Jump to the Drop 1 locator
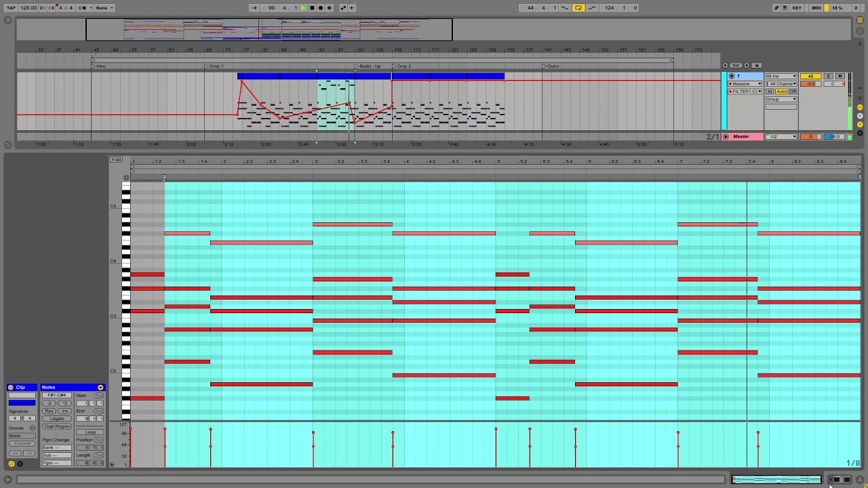 (x=214, y=66)
